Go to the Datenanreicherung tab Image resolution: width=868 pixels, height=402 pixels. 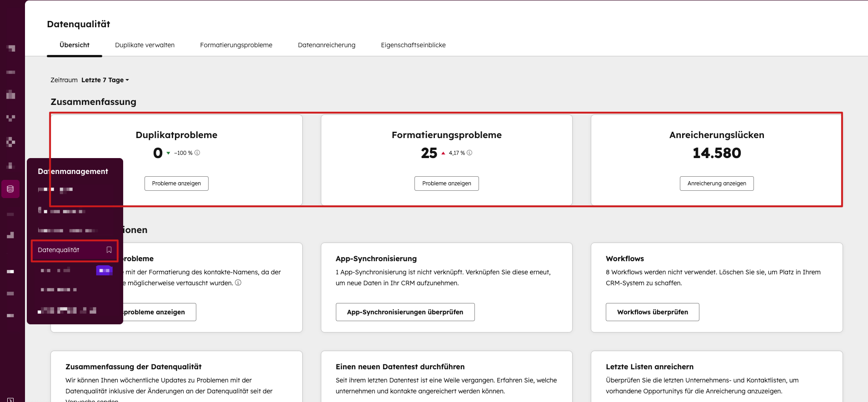click(326, 45)
